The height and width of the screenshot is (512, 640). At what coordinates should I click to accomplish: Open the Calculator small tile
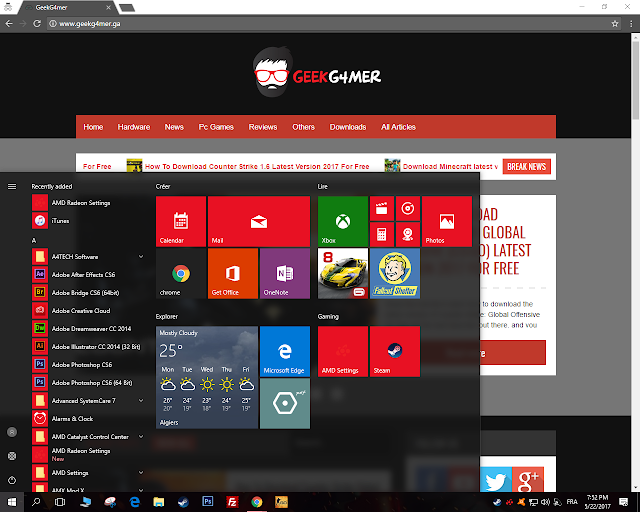coord(382,234)
